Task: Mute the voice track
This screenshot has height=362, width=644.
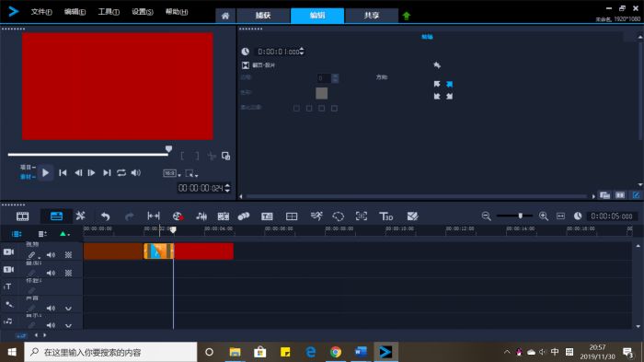Action: pos(51,308)
